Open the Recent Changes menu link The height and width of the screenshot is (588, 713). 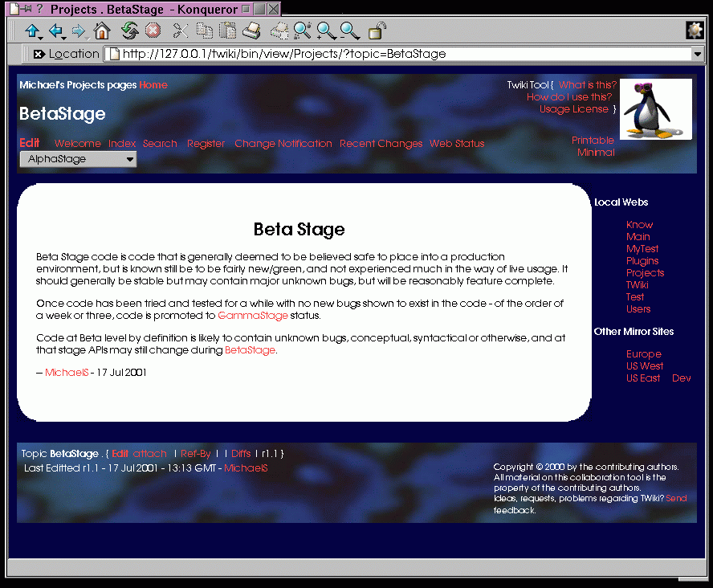[381, 144]
